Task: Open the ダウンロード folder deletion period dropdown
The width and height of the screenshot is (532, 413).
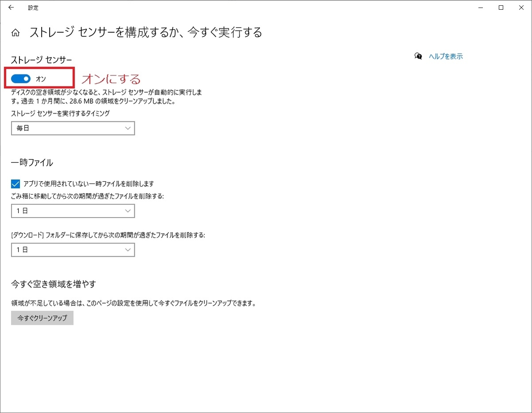Action: pyautogui.click(x=73, y=249)
